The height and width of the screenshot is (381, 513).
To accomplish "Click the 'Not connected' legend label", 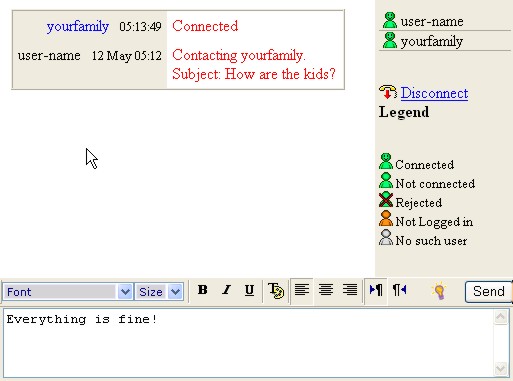I will tap(435, 184).
